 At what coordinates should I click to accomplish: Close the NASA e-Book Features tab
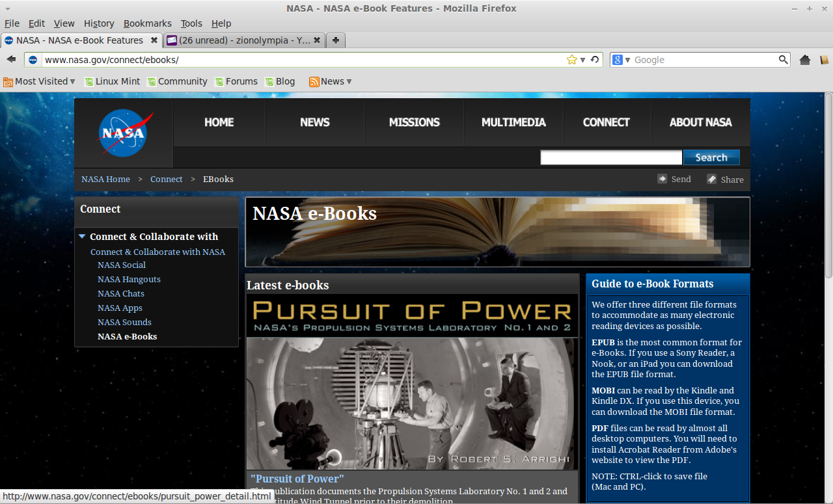(x=154, y=40)
